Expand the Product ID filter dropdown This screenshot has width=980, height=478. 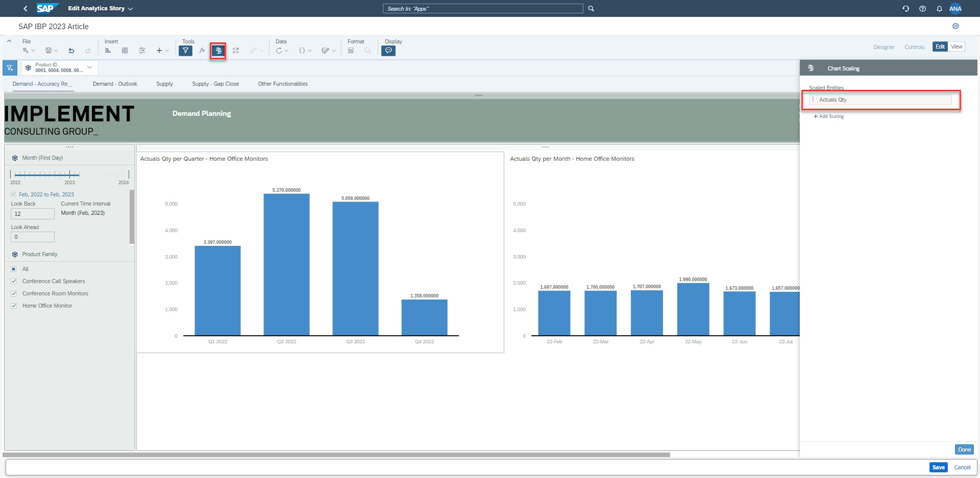(x=90, y=67)
